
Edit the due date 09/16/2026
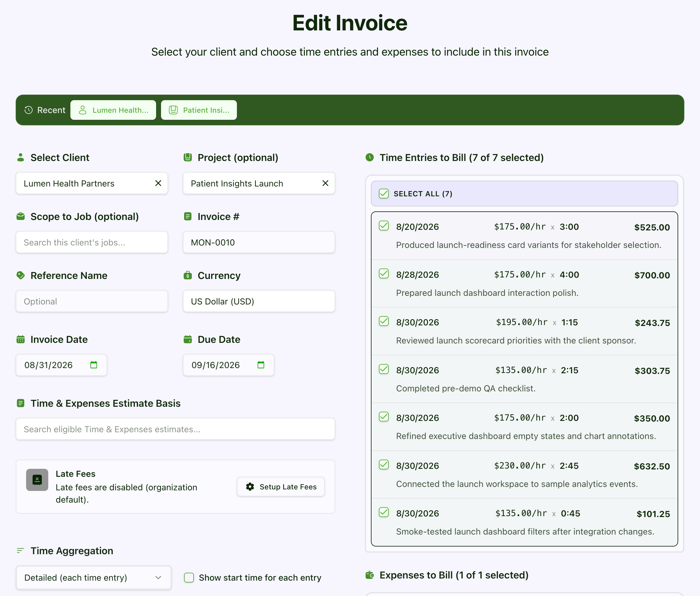point(215,365)
